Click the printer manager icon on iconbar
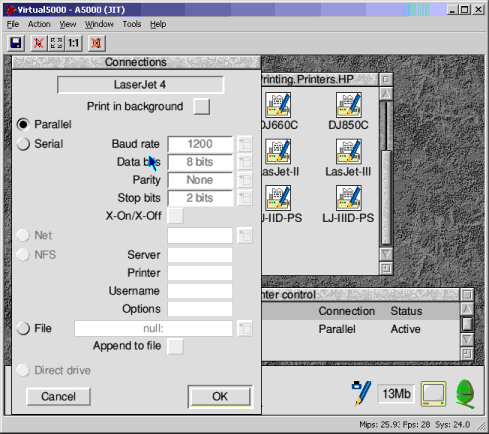Viewport: 489px width, 434px height. [362, 393]
